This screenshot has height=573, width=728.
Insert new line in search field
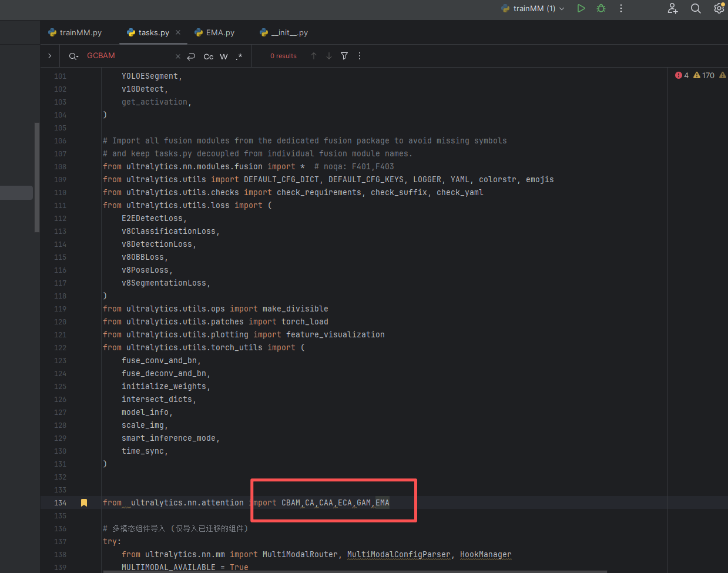tap(191, 56)
